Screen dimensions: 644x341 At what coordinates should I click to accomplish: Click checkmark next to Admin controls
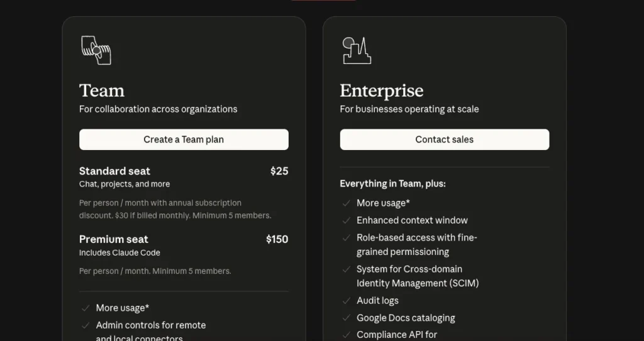(86, 325)
